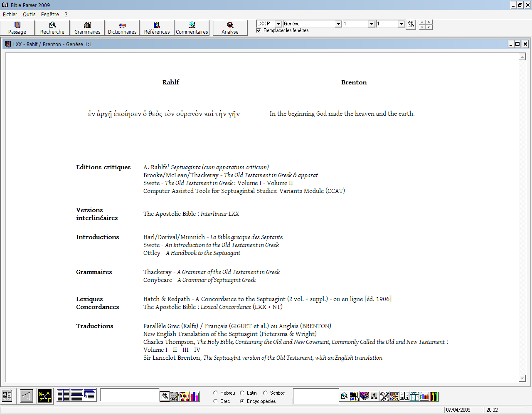Viewport: 532px width, 415px height.
Task: Open New English Translation of the Septuagint link
Action: coord(230,334)
